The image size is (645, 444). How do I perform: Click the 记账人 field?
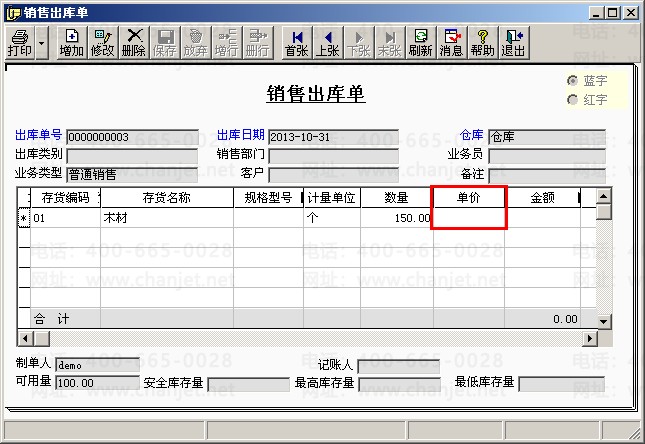pyautogui.click(x=399, y=366)
